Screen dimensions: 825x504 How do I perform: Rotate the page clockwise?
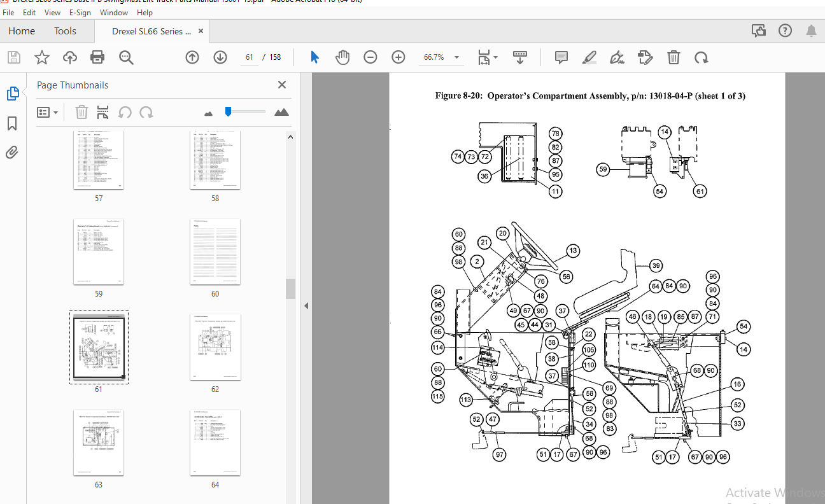[702, 57]
